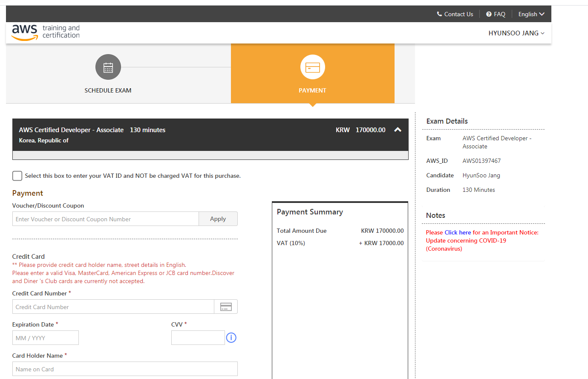This screenshot has height=379, width=588.
Task: Click the Contact Us phone icon
Action: coord(439,14)
